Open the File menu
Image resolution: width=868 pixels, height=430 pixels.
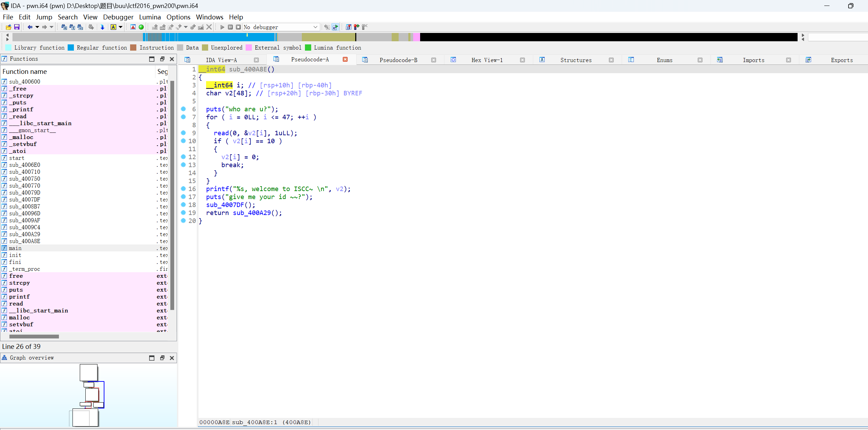coord(8,17)
